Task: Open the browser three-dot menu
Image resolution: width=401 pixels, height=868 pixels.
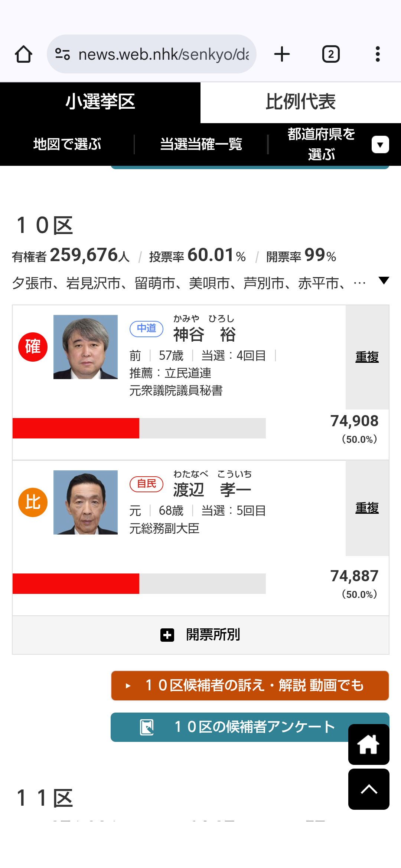Action: point(378,54)
